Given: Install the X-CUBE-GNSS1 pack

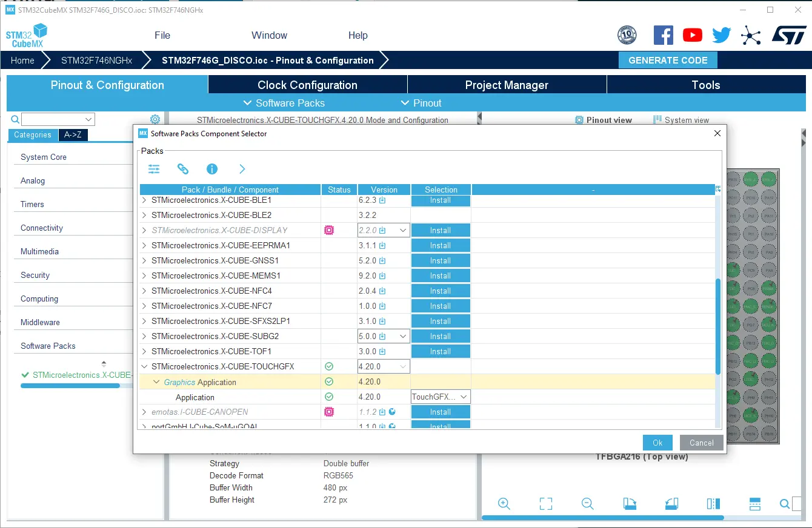Looking at the screenshot, I should [441, 261].
